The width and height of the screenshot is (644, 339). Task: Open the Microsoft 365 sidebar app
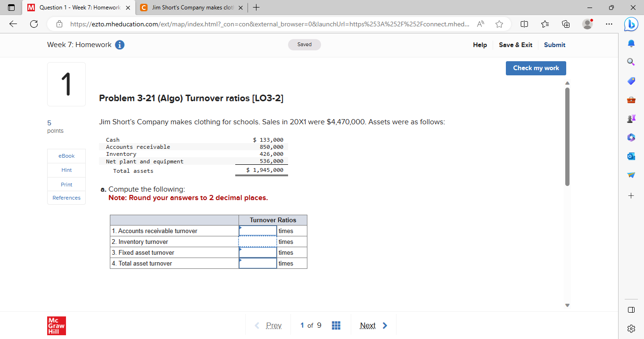631,137
